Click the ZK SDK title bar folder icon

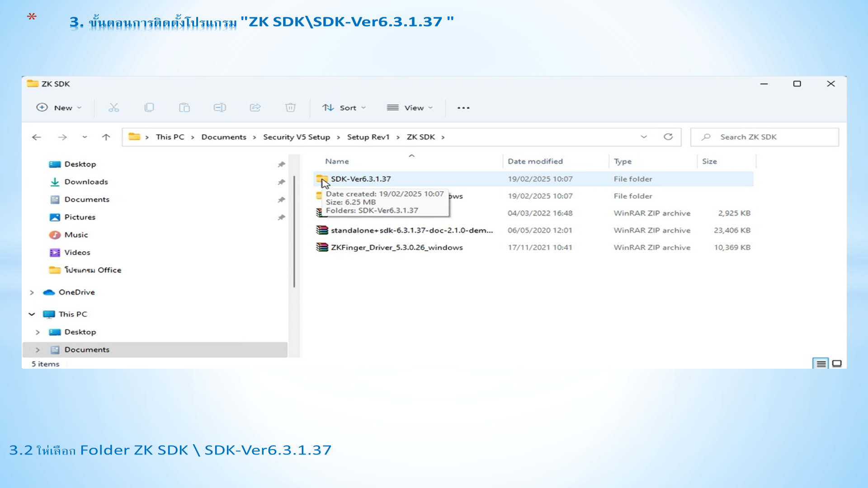33,84
